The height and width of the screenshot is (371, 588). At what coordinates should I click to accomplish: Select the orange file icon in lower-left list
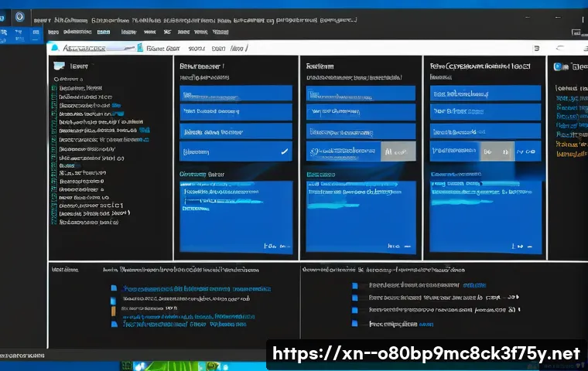point(114,311)
